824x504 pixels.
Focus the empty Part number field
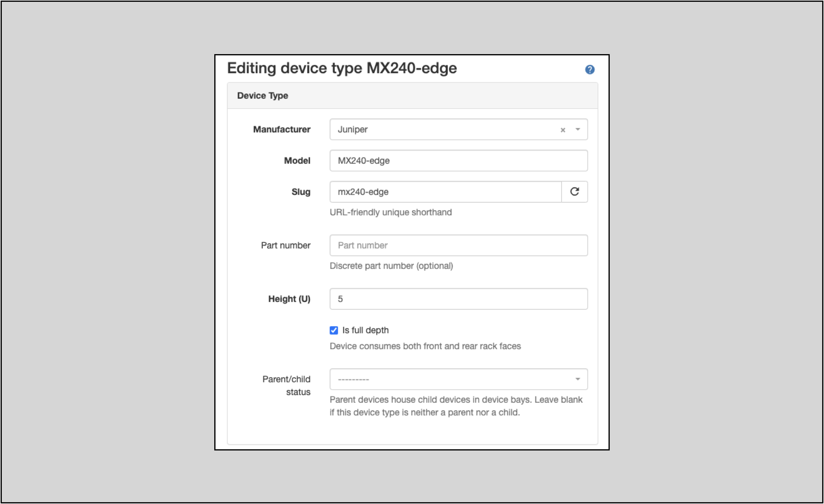pos(458,245)
